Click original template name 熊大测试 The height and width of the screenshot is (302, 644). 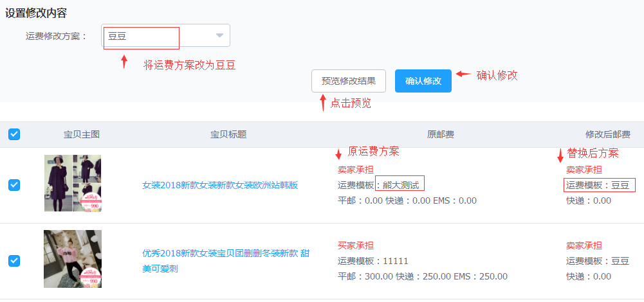400,185
